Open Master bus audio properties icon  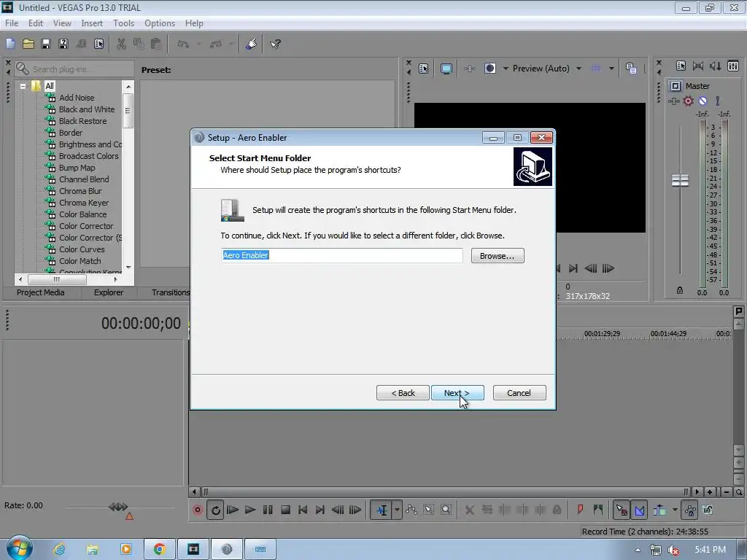click(681, 66)
